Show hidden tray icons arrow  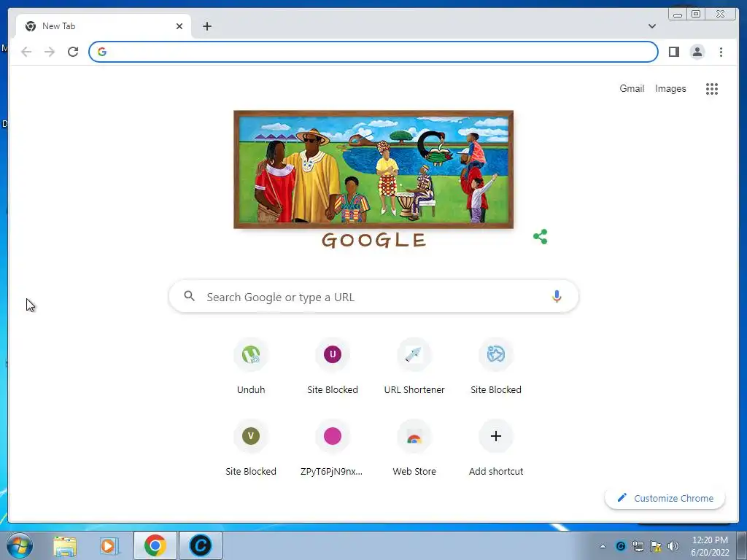[x=603, y=546]
